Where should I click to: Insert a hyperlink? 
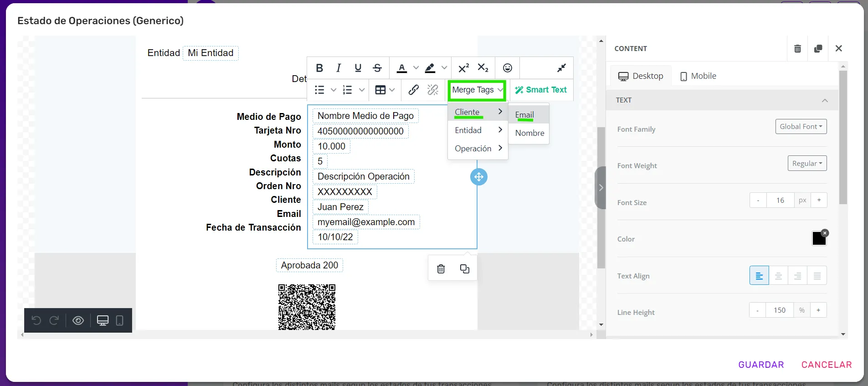click(x=413, y=90)
